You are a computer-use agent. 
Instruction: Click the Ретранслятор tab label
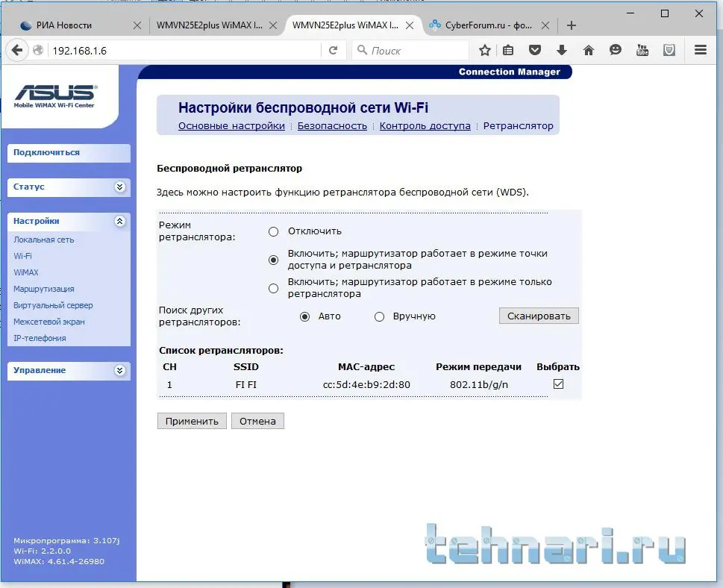[519, 126]
